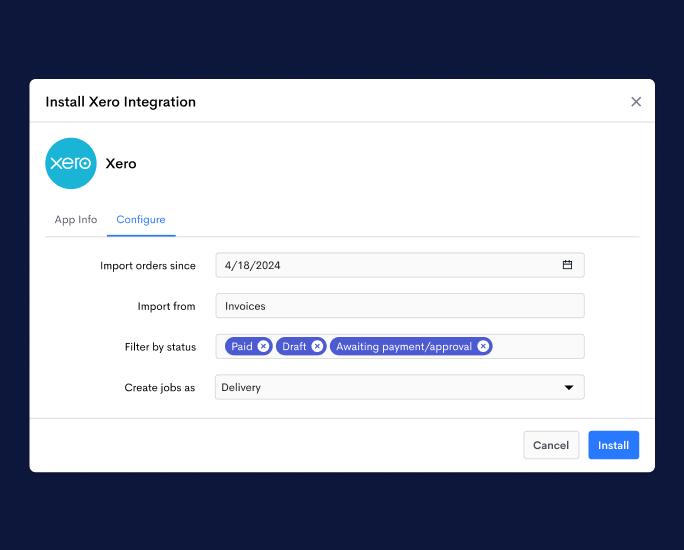This screenshot has width=684, height=550.
Task: Click the Import orders since label
Action: coord(148,266)
